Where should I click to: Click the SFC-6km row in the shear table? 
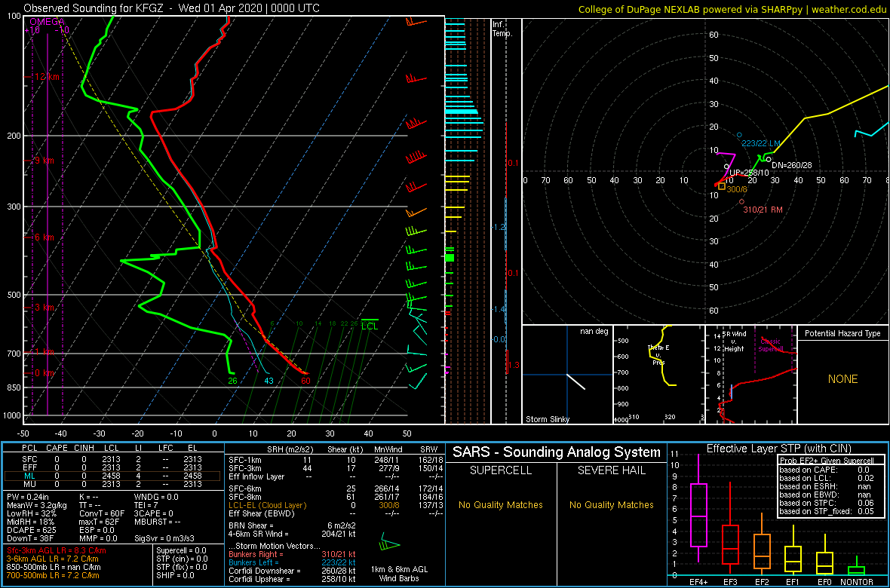coord(334,488)
